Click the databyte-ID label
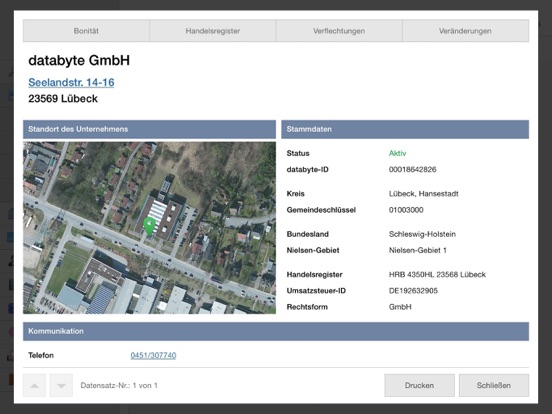The image size is (552, 414). tap(307, 169)
